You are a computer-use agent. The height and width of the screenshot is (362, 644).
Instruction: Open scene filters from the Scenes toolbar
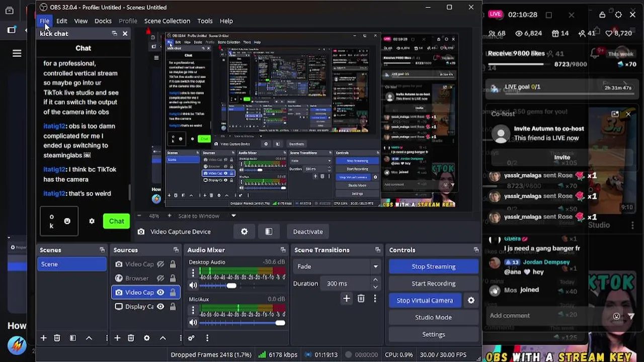(72, 338)
